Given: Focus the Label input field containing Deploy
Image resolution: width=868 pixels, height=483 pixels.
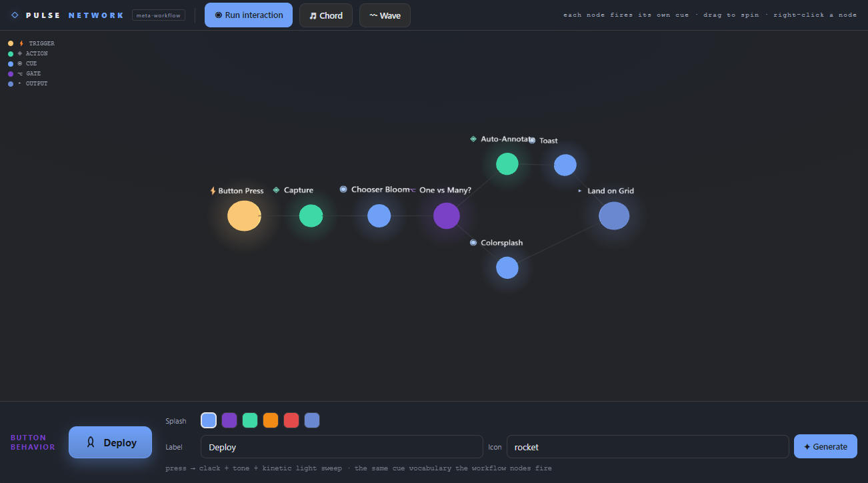Looking at the screenshot, I should (x=342, y=447).
